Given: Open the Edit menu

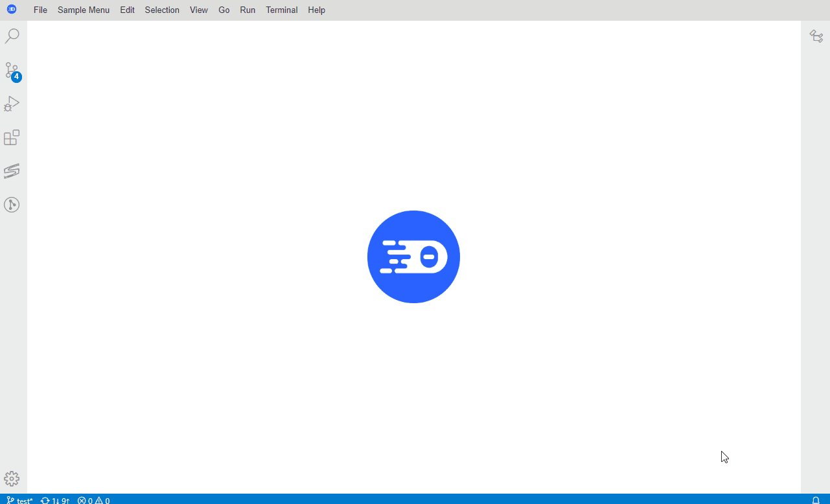Looking at the screenshot, I should (x=127, y=10).
